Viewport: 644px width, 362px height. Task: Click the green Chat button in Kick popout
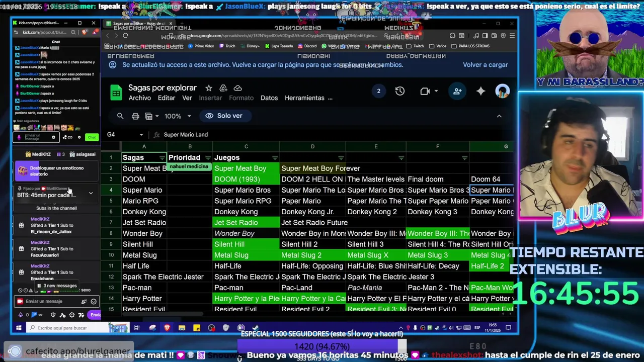(x=92, y=137)
